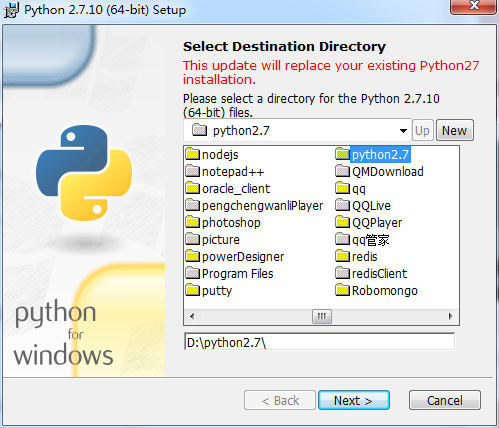Screen dimensions: 499x428
Task: Select the highlighted "python2.7" name in the list
Action: (x=380, y=155)
